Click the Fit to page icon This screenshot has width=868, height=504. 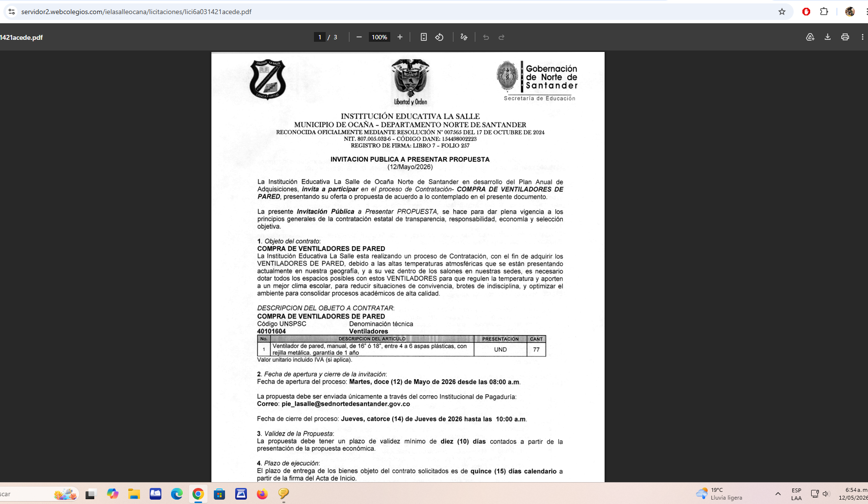[x=424, y=37]
